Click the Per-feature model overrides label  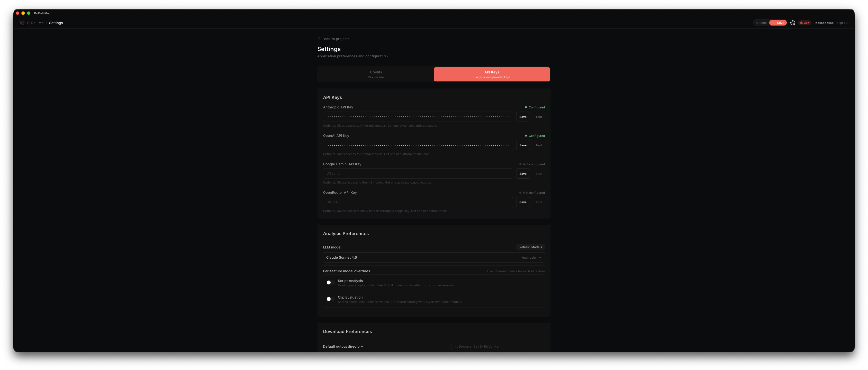click(346, 271)
